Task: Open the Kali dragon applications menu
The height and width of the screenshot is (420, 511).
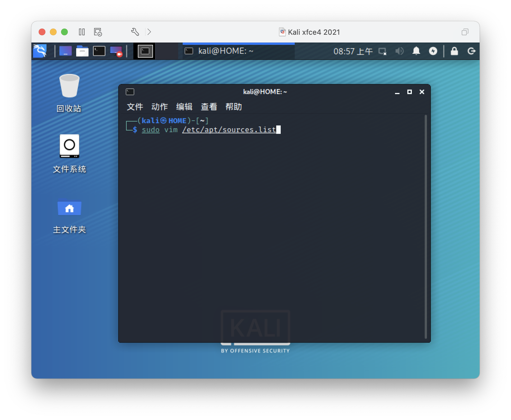Action: click(x=40, y=51)
